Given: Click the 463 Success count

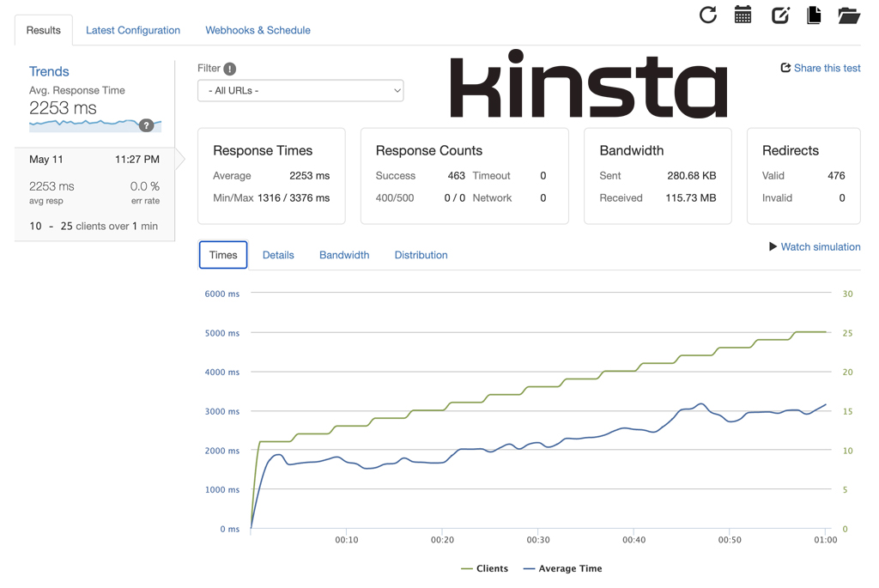Looking at the screenshot, I should tap(457, 176).
